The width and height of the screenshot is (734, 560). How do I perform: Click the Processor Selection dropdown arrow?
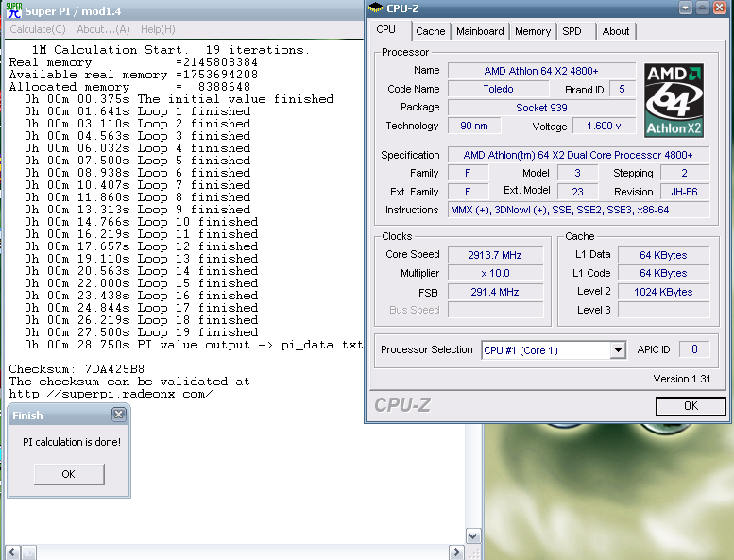(618, 350)
